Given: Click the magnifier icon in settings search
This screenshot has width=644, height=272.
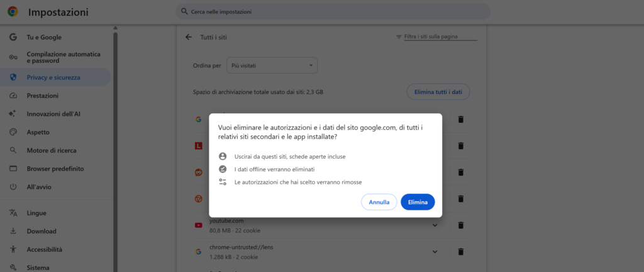Looking at the screenshot, I should click(184, 11).
